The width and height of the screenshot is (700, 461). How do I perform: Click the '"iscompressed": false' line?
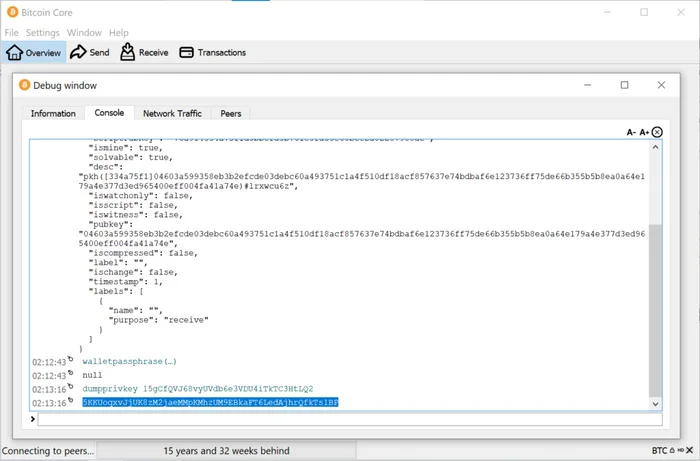tap(143, 253)
